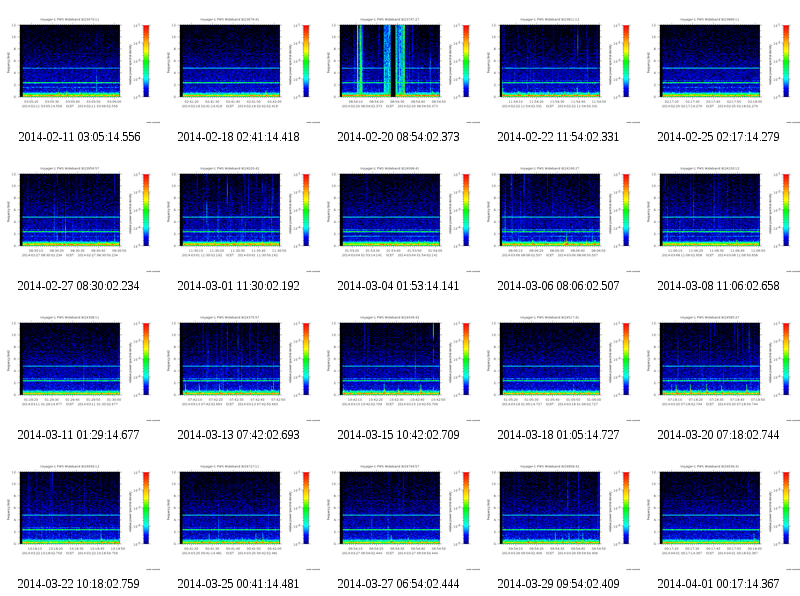The image size is (800, 596).
Task: Click the caption text "2014-02-18 02:41:14.418"
Action: tap(238, 137)
